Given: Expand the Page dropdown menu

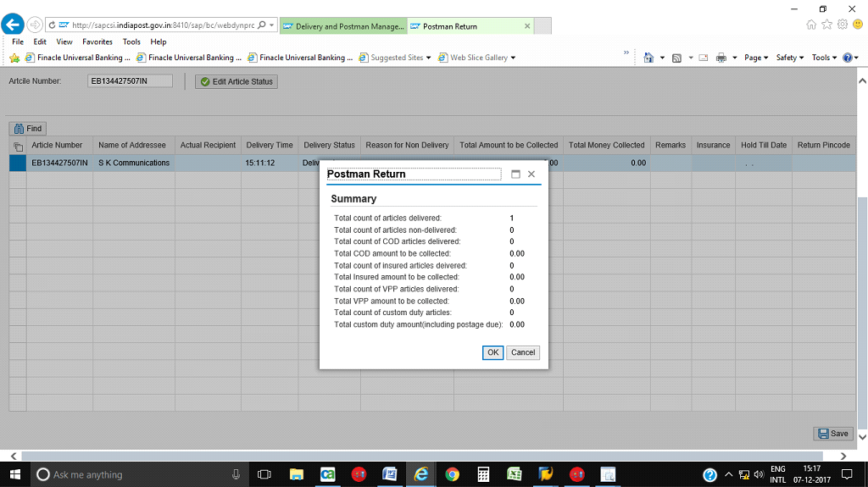Looking at the screenshot, I should (755, 58).
